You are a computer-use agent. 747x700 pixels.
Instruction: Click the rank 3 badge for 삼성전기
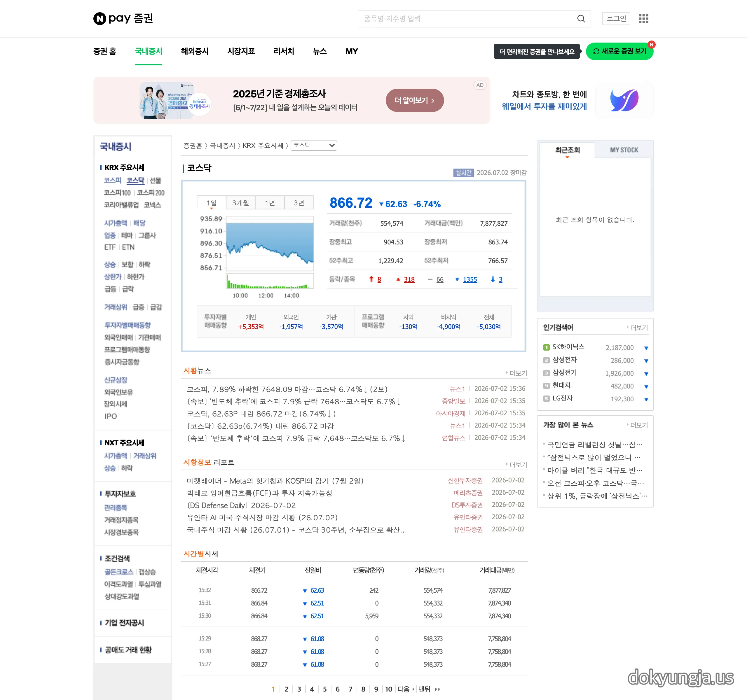point(546,373)
